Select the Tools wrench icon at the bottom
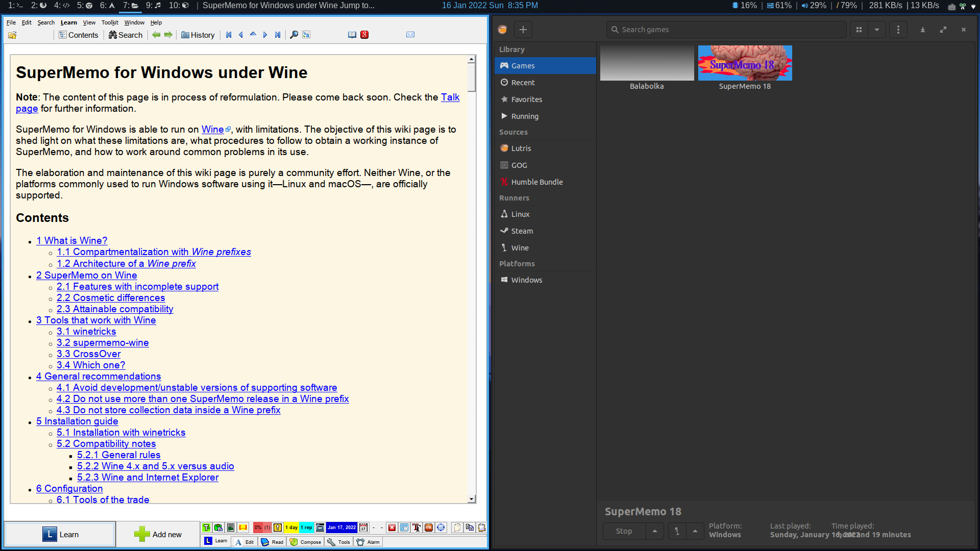This screenshot has width=980, height=551. pyautogui.click(x=331, y=542)
